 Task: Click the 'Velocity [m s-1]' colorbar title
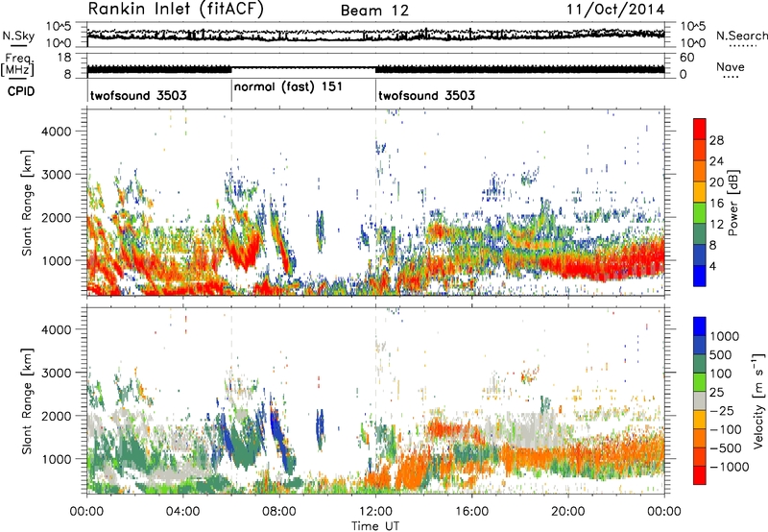758,399
